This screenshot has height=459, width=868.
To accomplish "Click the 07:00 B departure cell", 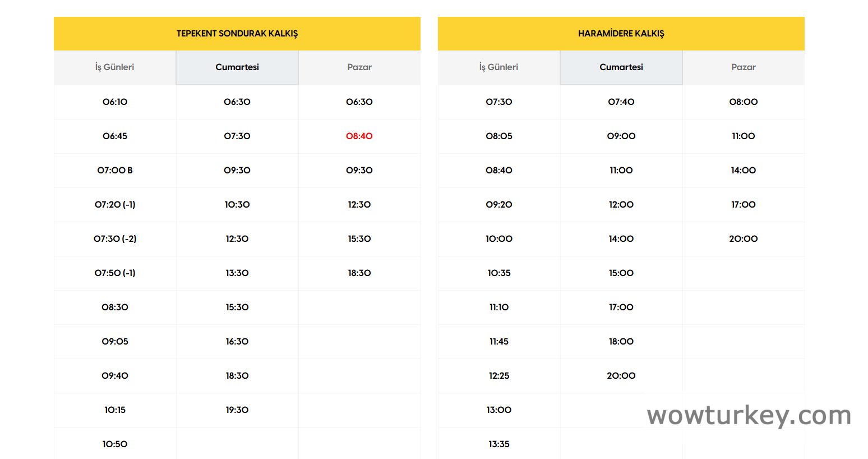I will tap(115, 171).
